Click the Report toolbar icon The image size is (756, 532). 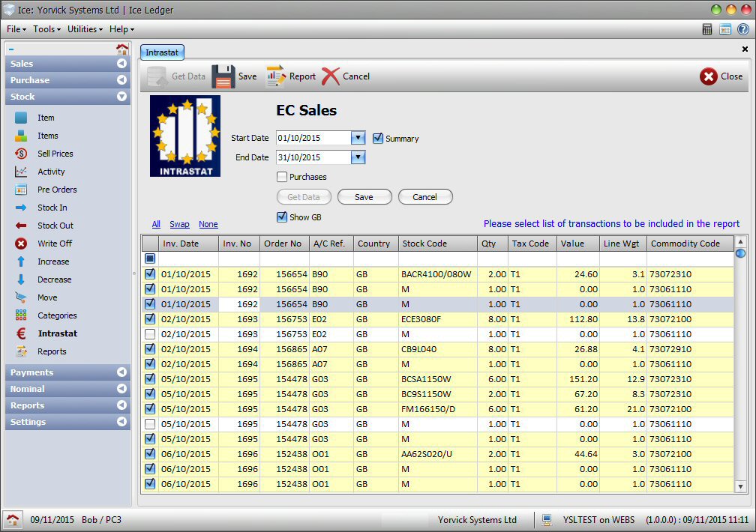pos(276,76)
